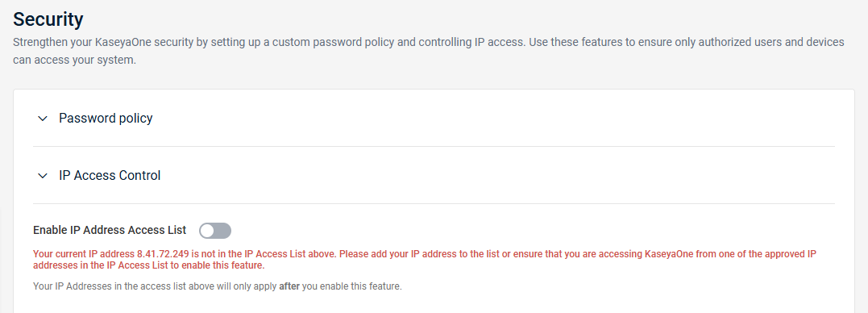Click the divider line below Password policy

pyautogui.click(x=434, y=147)
